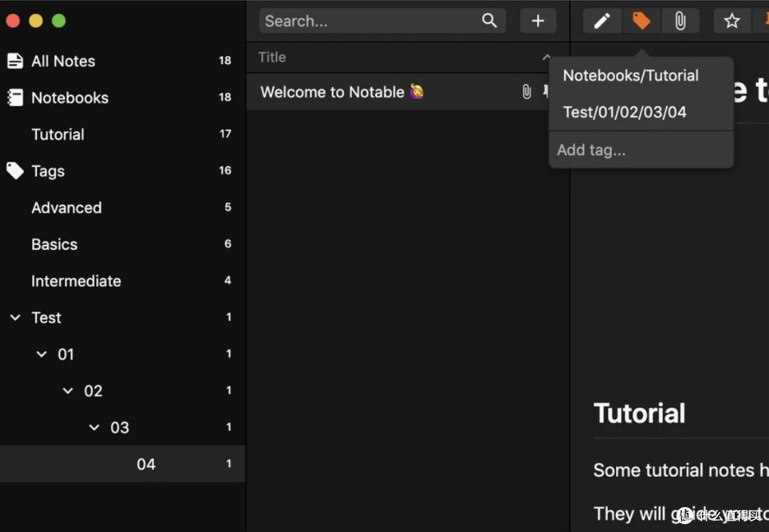Image resolution: width=769 pixels, height=532 pixels.
Task: Click the count 17 beside Tutorial
Action: (x=225, y=134)
